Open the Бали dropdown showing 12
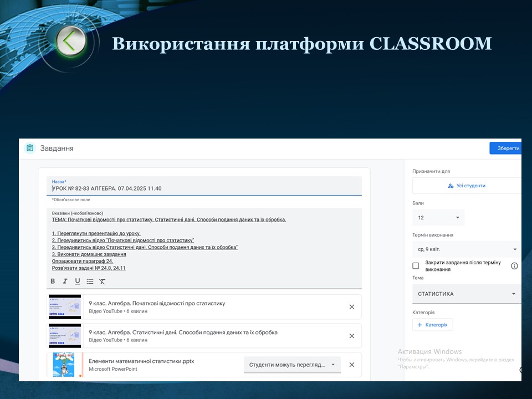Screen dimensions: 532x399 tap(438, 218)
